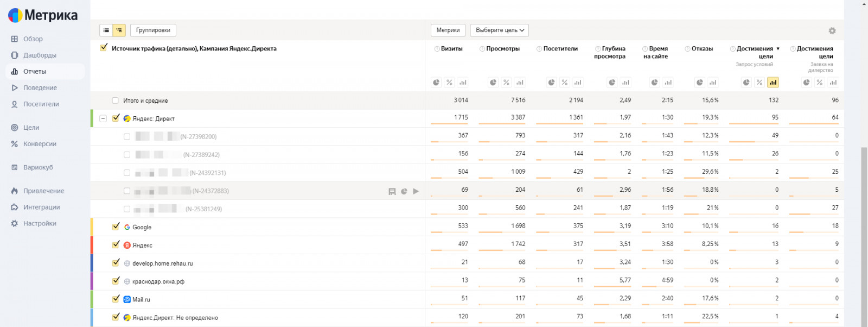Click the Метрики button

coord(448,30)
